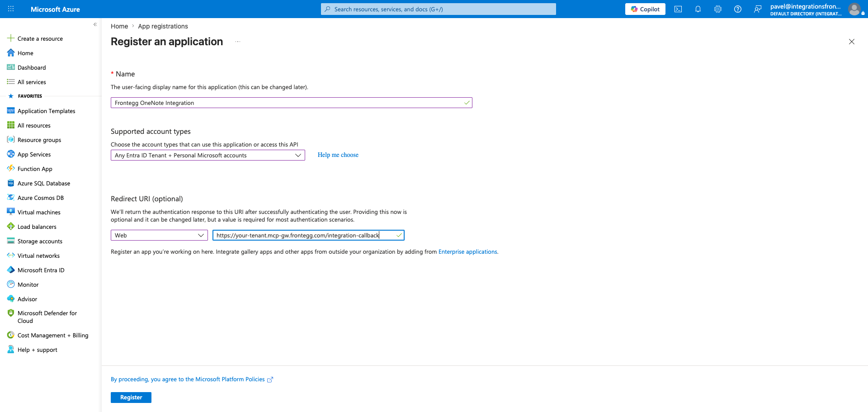Click the App registrations breadcrumb
The image size is (868, 412).
click(163, 26)
